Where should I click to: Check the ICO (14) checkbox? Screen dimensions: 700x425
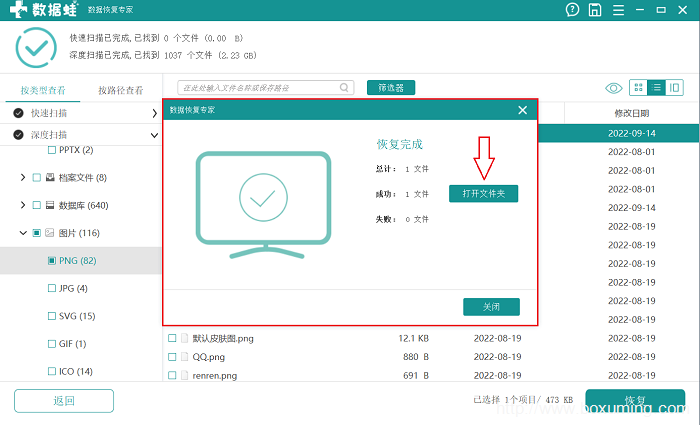(x=52, y=371)
